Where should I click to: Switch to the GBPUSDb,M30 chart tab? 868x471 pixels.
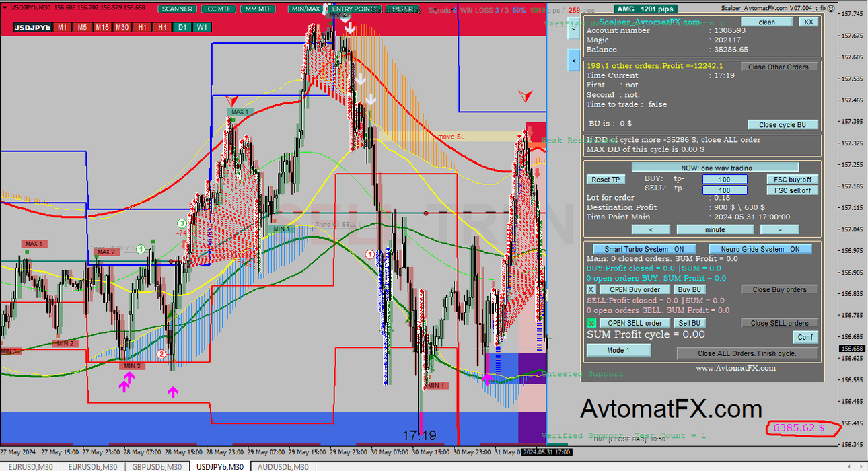(x=157, y=466)
